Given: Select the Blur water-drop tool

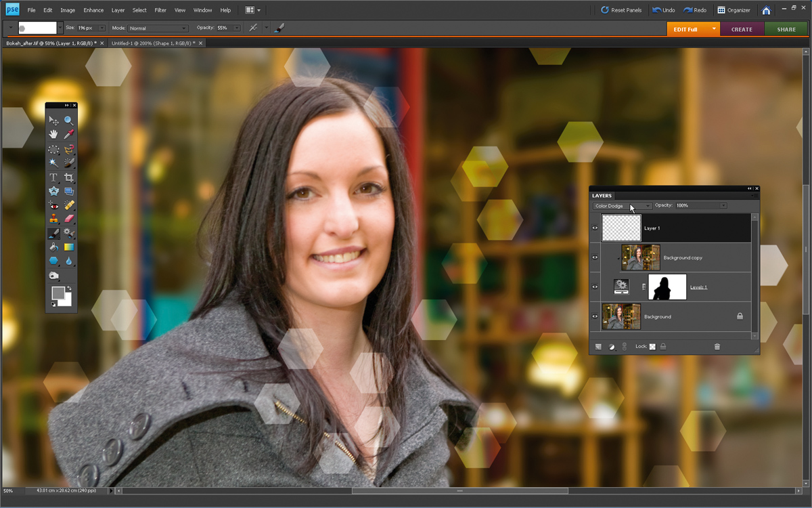Looking at the screenshot, I should 69,261.
